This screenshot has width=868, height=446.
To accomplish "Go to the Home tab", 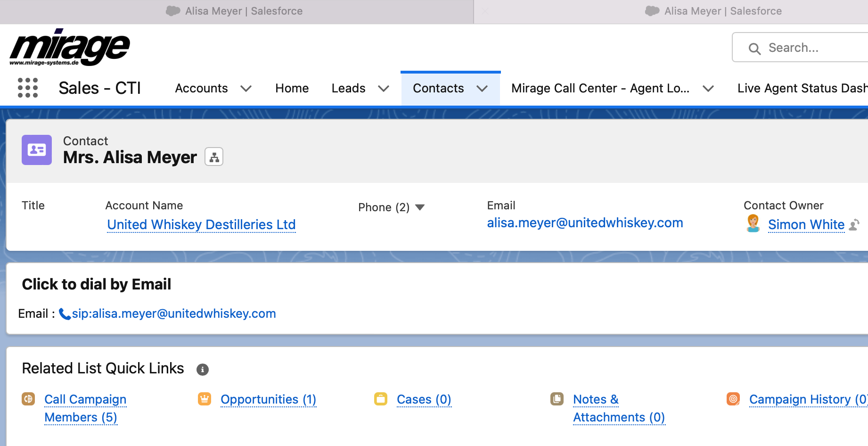I will pyautogui.click(x=292, y=88).
